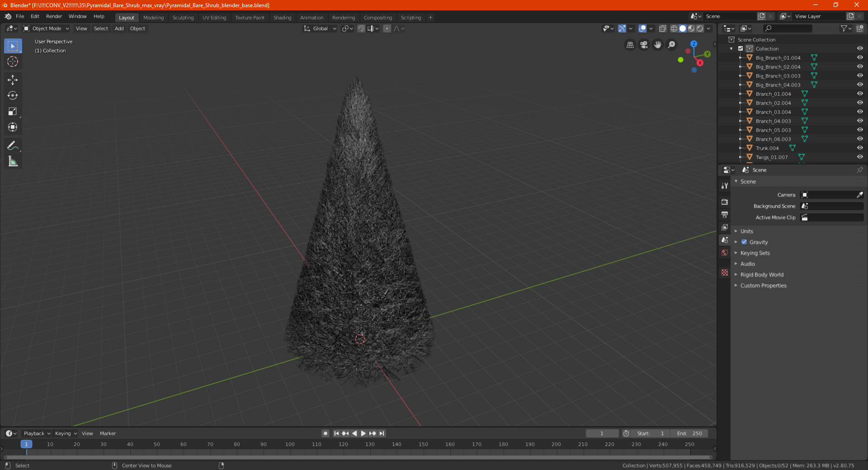Click the Background Scene field

click(x=832, y=206)
